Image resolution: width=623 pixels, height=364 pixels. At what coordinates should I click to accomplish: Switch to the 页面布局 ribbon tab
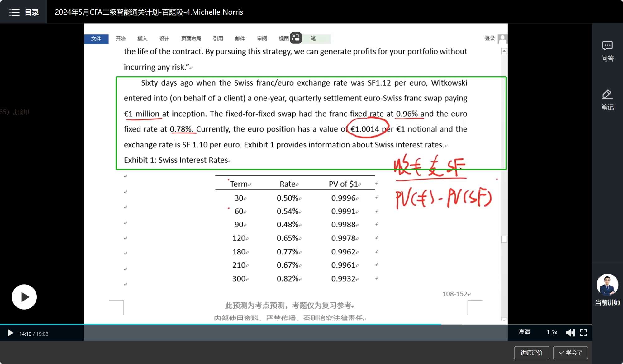(x=191, y=39)
